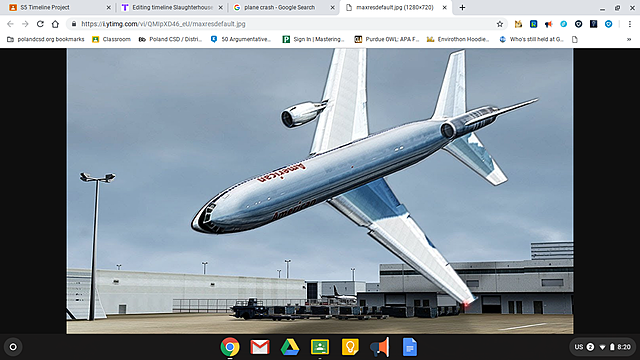Go back to the previous page

coord(10,24)
